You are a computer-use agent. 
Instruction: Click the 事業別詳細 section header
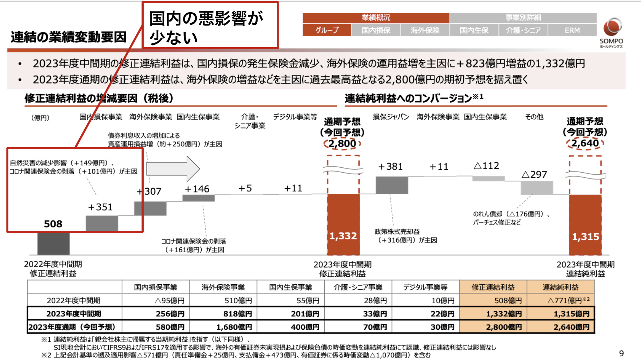523,17
